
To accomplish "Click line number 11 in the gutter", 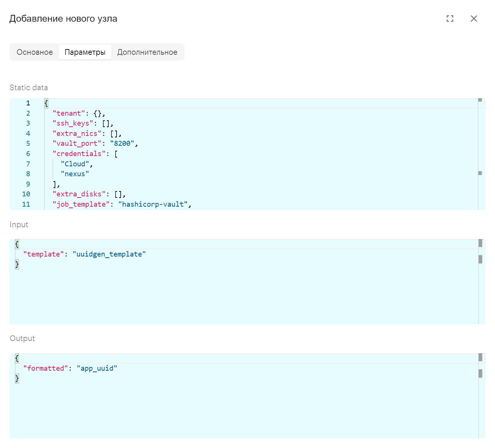I will tap(26, 204).
